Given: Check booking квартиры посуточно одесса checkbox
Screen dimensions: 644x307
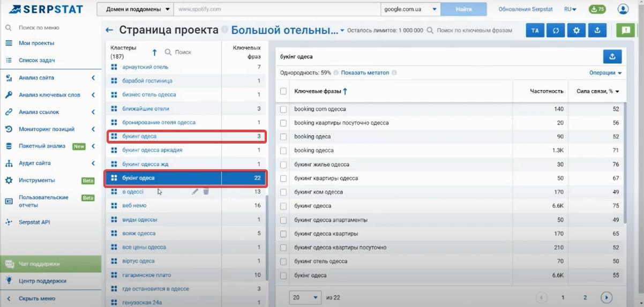Looking at the screenshot, I should (x=283, y=123).
